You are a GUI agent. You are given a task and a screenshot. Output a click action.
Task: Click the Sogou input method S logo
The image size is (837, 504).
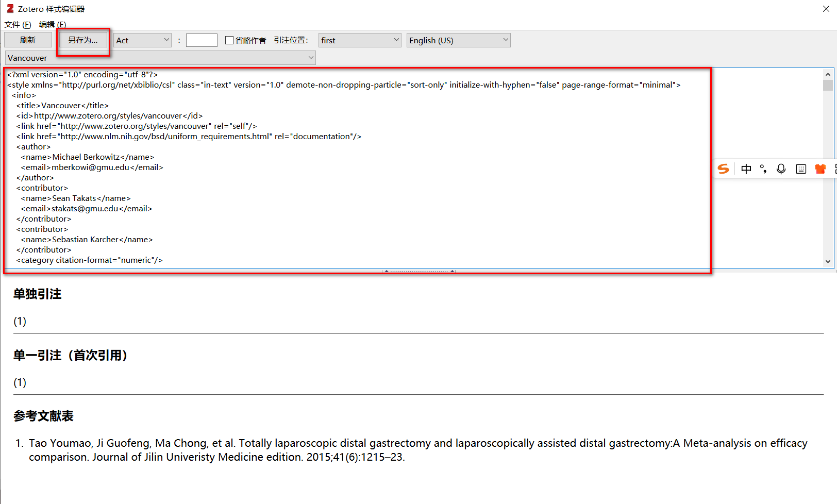(x=724, y=169)
